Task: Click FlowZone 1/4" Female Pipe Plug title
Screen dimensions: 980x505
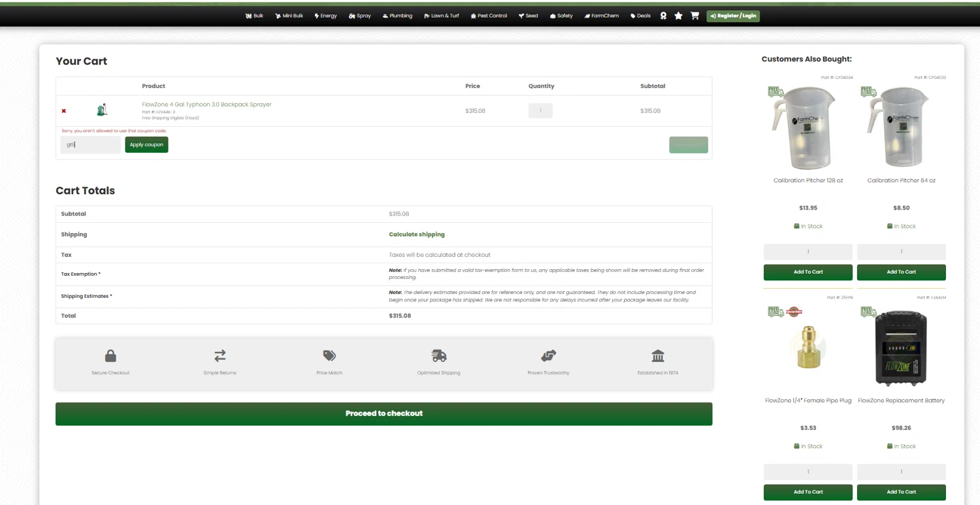Action: tap(808, 400)
